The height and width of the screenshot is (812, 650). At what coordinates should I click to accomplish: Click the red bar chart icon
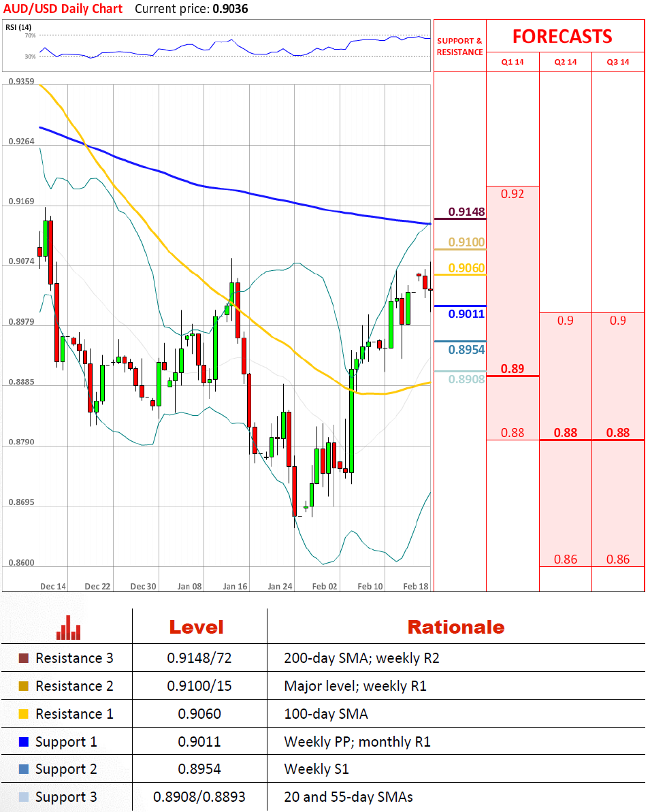[x=68, y=628]
